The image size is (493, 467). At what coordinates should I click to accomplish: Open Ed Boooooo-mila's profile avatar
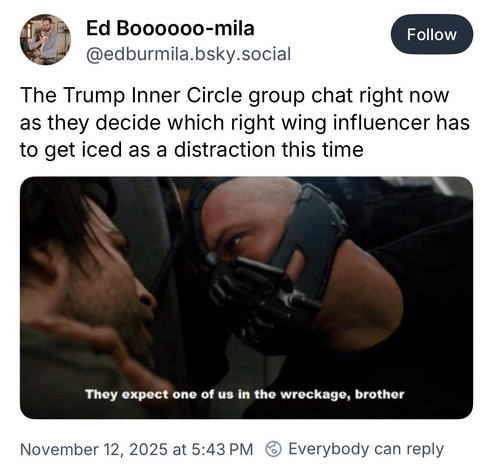tap(45, 39)
